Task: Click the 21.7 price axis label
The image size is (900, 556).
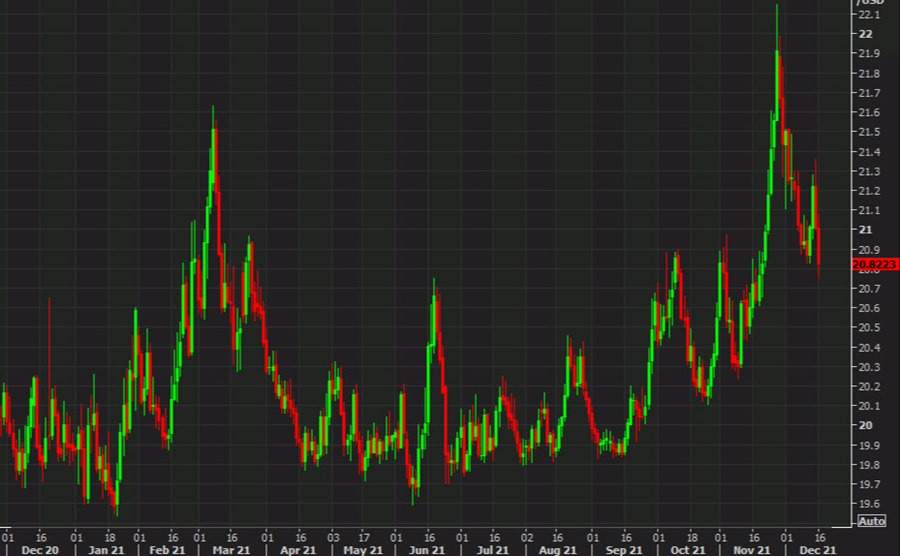Action: tap(869, 93)
